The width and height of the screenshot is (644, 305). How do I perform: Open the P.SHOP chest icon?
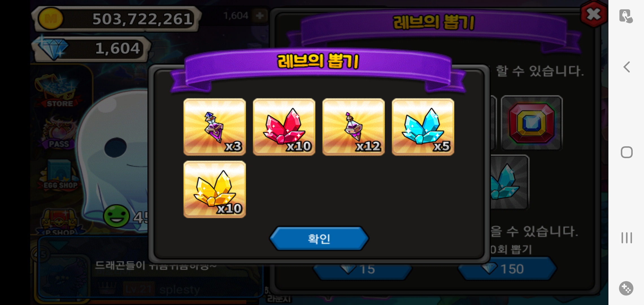click(x=60, y=222)
